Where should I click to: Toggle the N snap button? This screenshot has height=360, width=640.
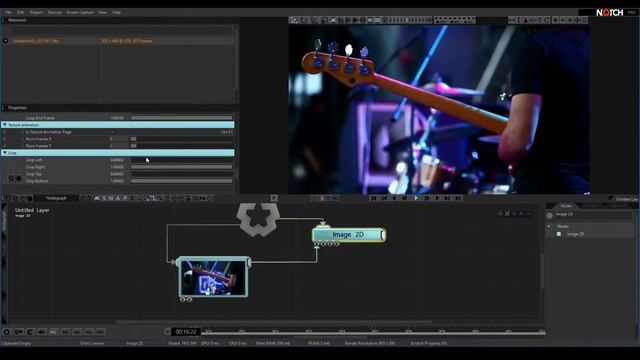coord(111,198)
